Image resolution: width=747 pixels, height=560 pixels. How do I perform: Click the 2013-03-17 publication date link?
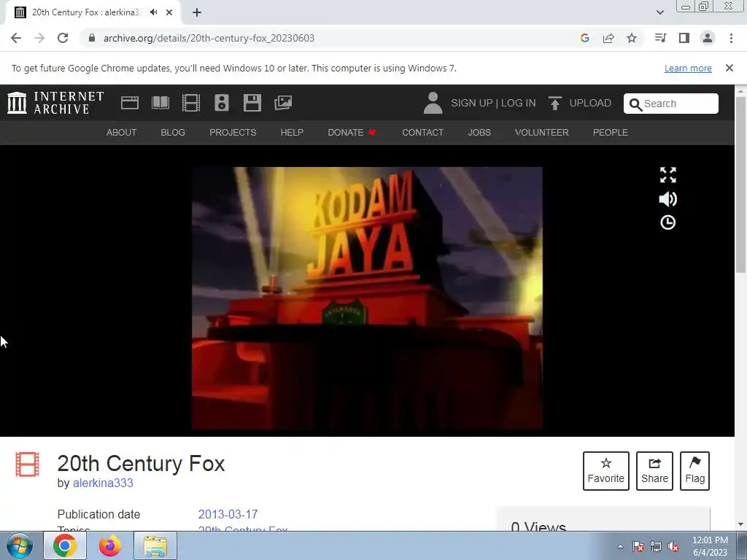coord(228,514)
